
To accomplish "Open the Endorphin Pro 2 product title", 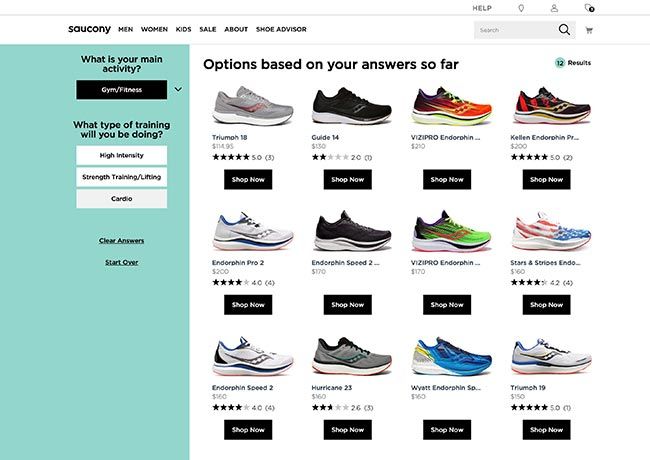I will coord(238,262).
